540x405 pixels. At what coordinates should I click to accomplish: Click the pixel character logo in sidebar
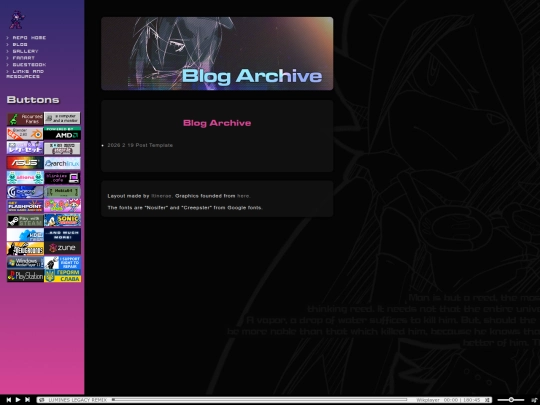(17, 20)
